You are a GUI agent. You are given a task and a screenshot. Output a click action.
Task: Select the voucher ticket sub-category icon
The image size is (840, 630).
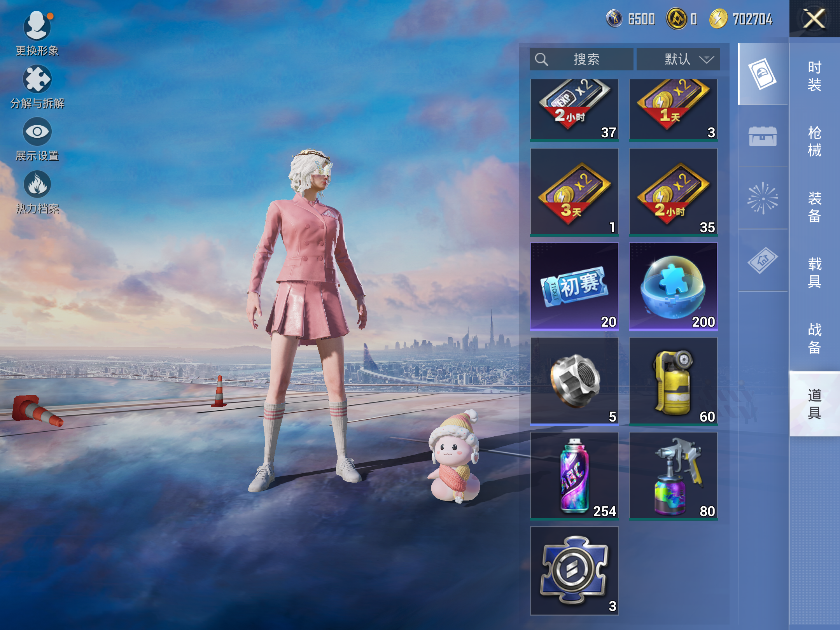pyautogui.click(x=763, y=260)
